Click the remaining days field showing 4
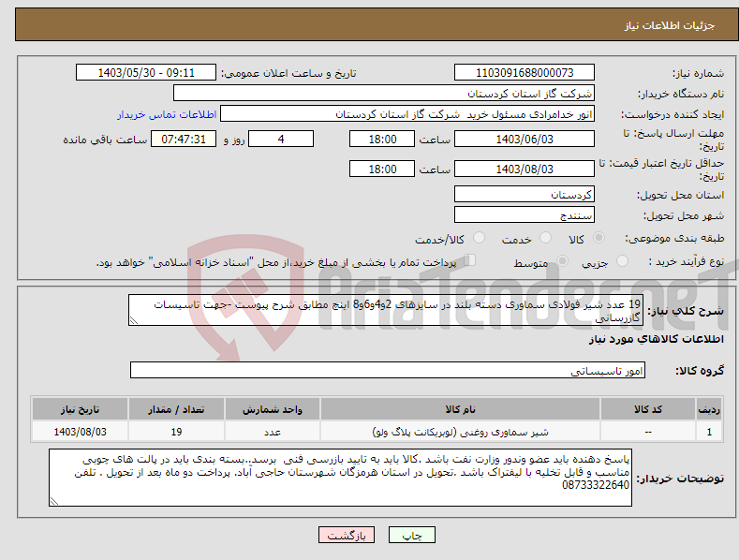 click(281, 139)
